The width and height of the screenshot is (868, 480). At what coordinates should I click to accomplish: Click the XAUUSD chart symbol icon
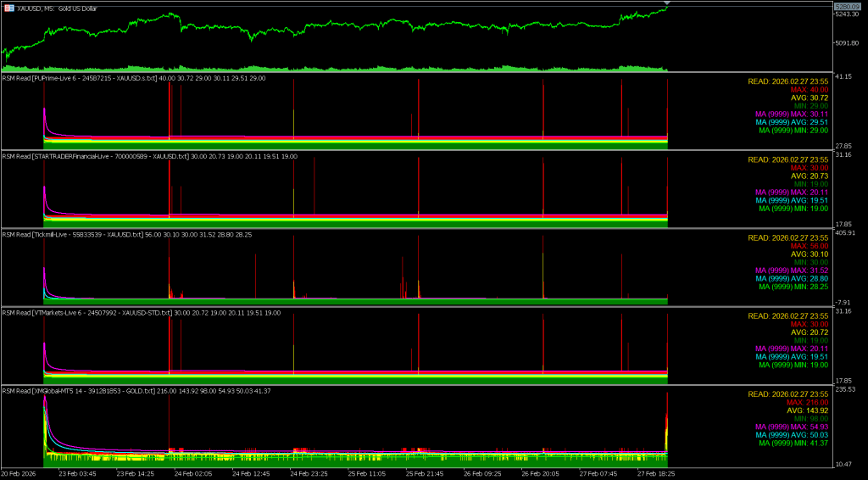(x=8, y=8)
